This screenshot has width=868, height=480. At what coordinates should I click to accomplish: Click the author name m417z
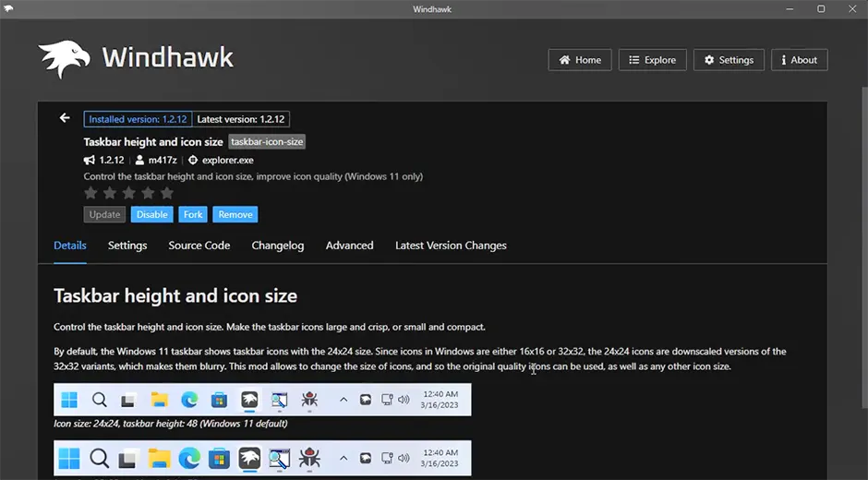(x=163, y=160)
